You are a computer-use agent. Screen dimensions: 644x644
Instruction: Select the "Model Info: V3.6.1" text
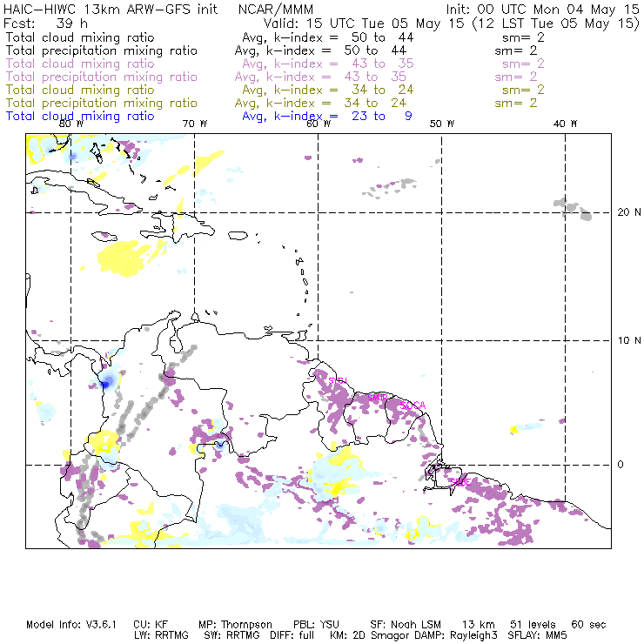[71, 625]
